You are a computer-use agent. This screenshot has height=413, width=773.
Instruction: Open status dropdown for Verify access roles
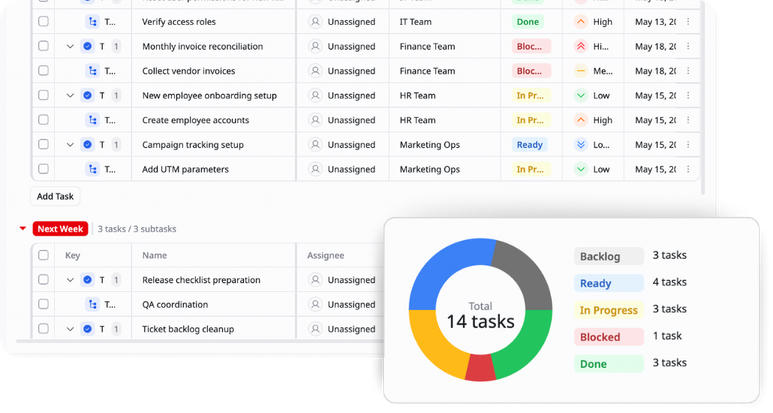pyautogui.click(x=528, y=22)
